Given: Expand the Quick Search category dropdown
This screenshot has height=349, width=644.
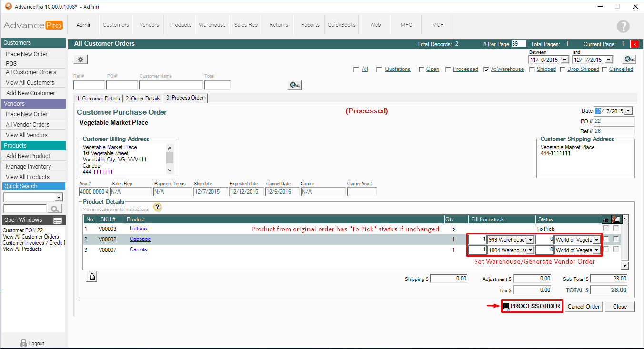Looking at the screenshot, I should pos(59,198).
